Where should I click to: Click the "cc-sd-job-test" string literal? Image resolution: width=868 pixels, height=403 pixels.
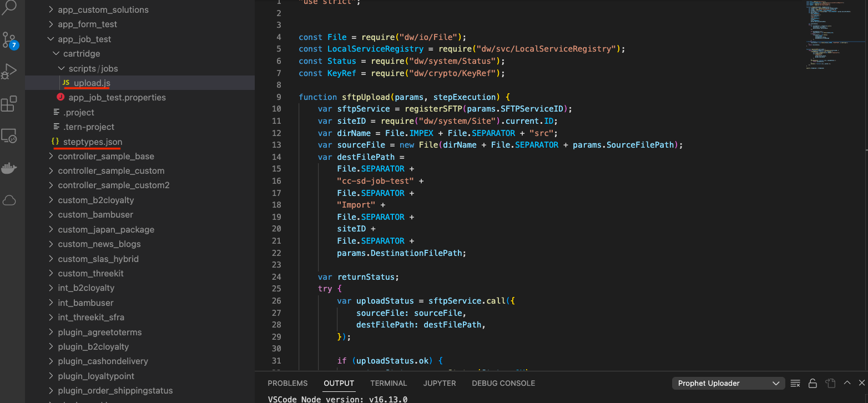(375, 181)
